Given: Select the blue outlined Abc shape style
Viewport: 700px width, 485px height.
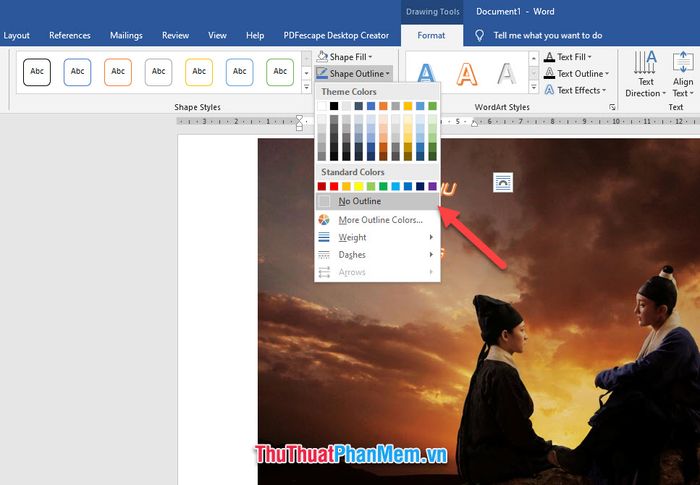Looking at the screenshot, I should coord(77,71).
